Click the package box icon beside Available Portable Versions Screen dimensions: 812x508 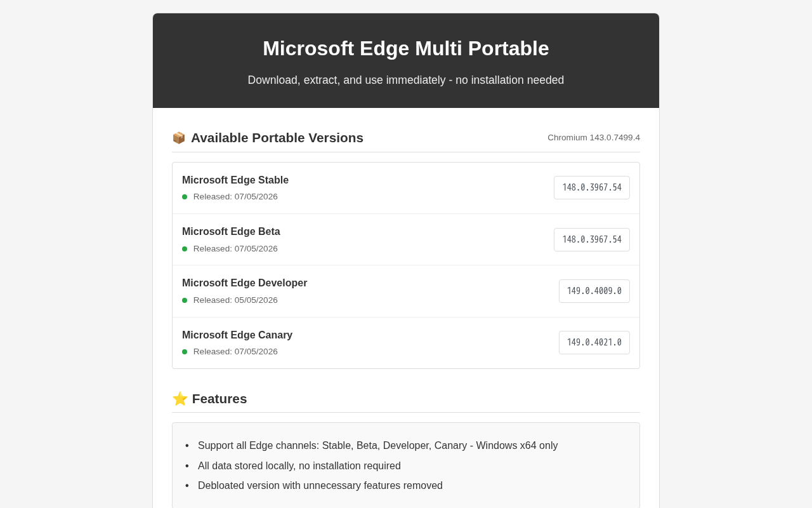click(179, 138)
